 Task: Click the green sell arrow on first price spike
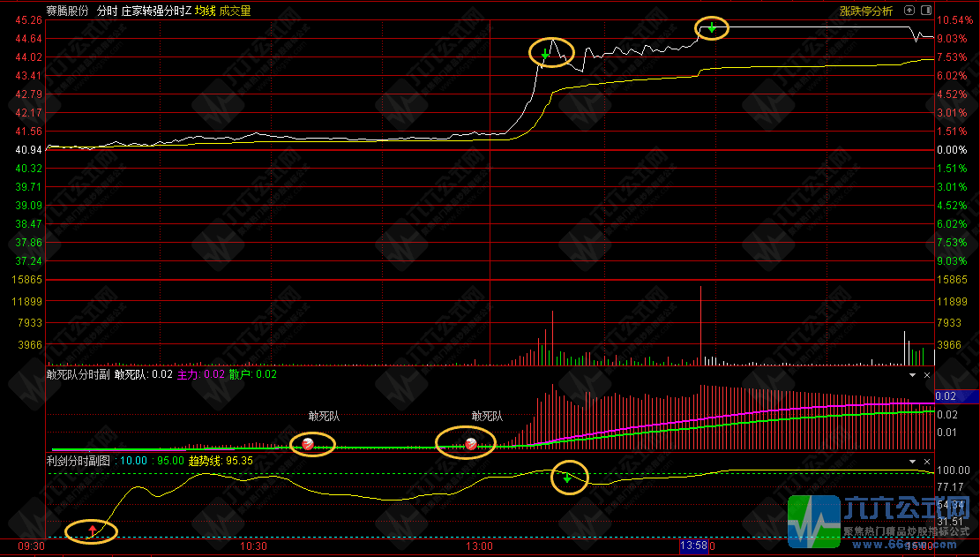click(x=545, y=56)
